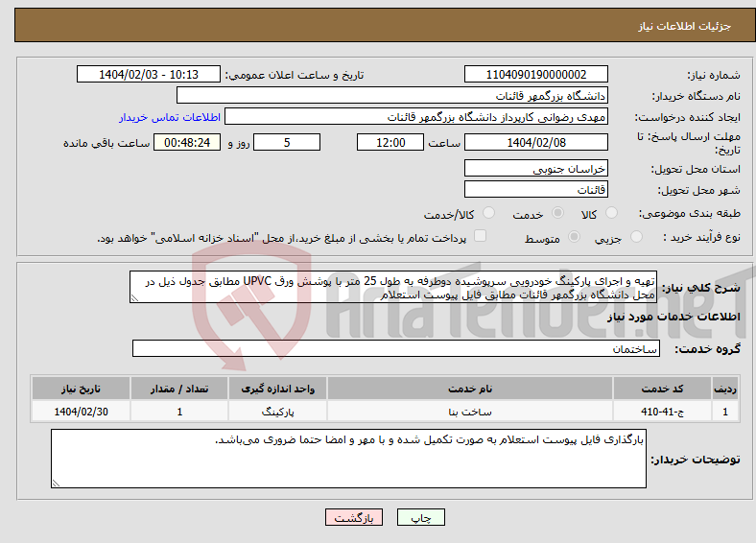Click the ردیف column header
The width and height of the screenshot is (756, 543).
click(725, 389)
